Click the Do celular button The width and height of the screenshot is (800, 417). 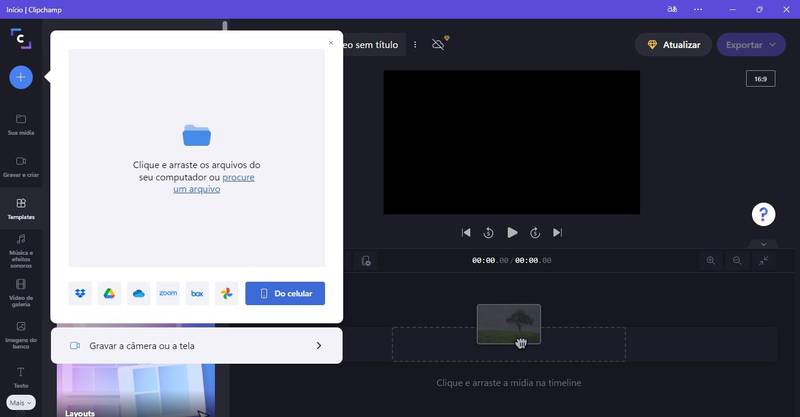click(x=285, y=293)
